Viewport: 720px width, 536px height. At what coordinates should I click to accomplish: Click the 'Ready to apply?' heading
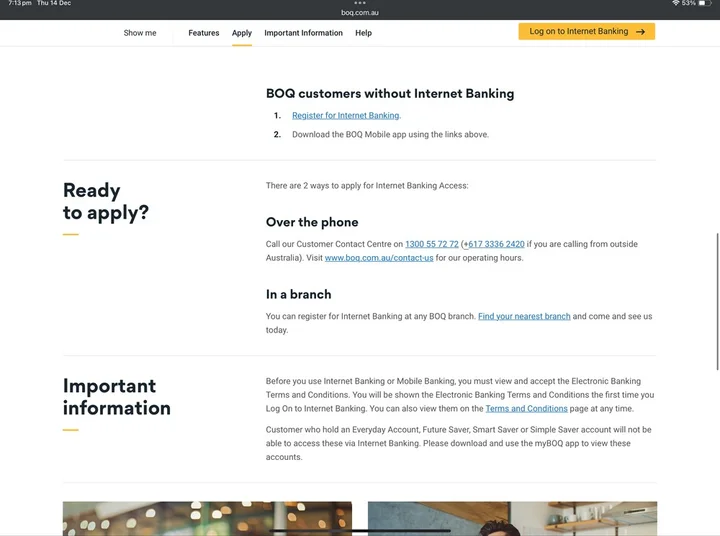(x=106, y=202)
